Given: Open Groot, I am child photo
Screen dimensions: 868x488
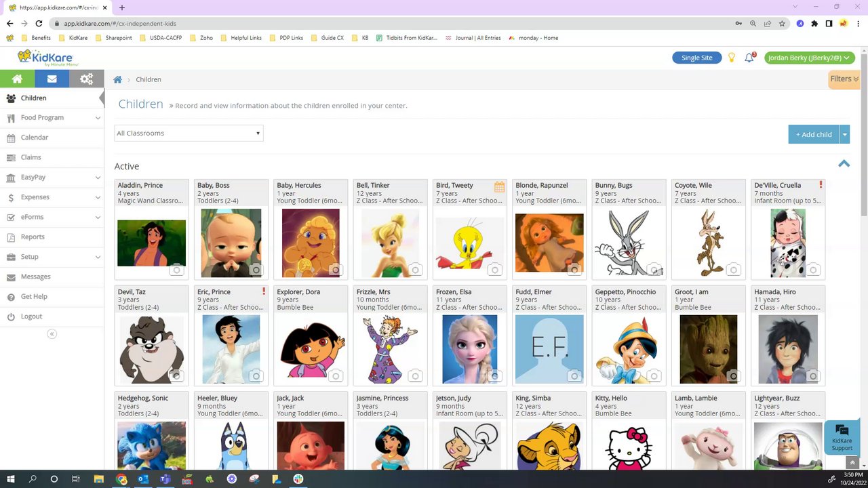Looking at the screenshot, I should pyautogui.click(x=708, y=349).
